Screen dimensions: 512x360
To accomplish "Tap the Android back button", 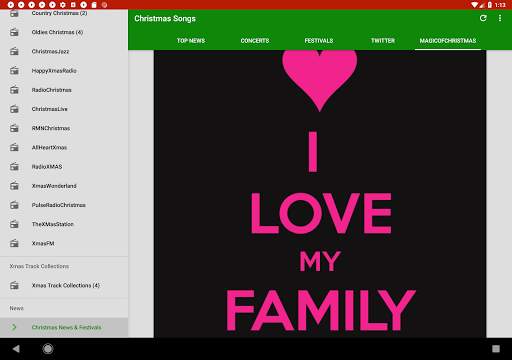I will (16, 349).
